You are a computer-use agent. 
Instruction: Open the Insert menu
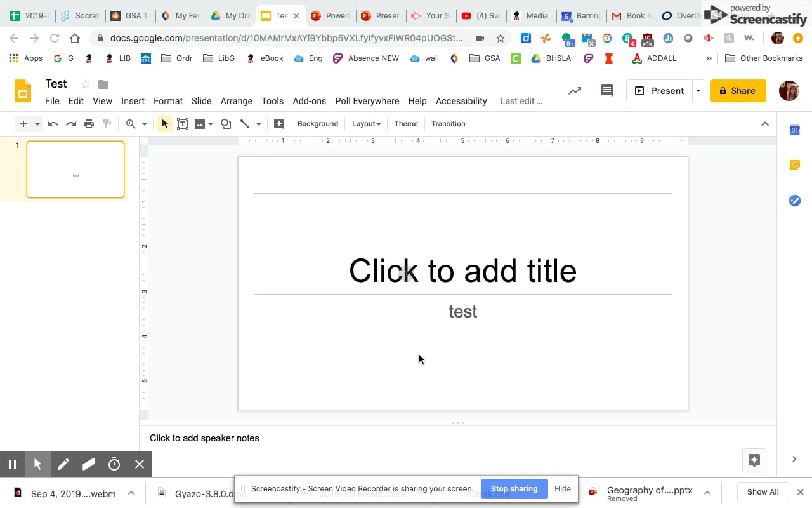[x=133, y=101]
